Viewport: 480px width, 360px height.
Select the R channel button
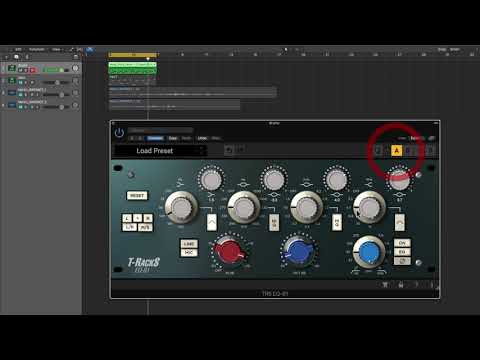tap(148, 218)
